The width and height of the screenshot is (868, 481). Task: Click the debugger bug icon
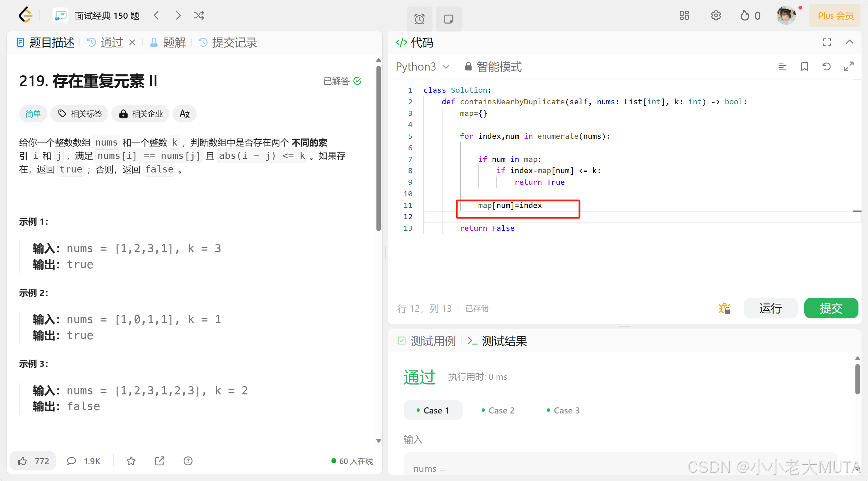coord(724,308)
